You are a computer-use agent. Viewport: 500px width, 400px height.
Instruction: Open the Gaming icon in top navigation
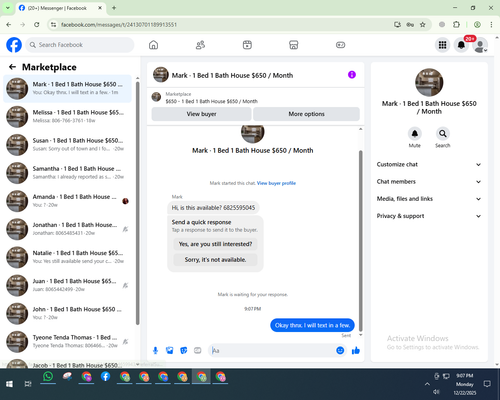pyautogui.click(x=340, y=45)
